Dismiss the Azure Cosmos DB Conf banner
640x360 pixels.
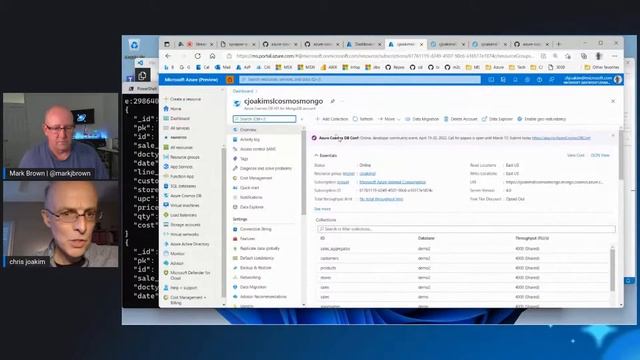(613, 136)
